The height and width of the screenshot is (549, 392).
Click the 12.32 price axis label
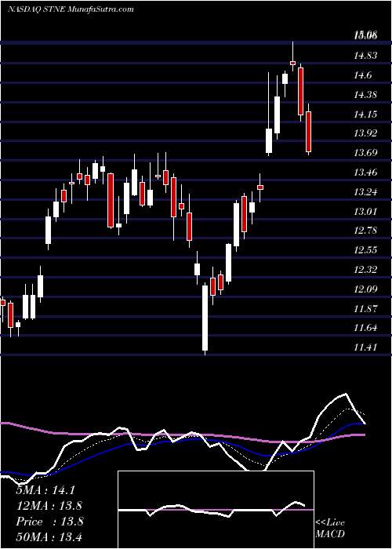(365, 270)
